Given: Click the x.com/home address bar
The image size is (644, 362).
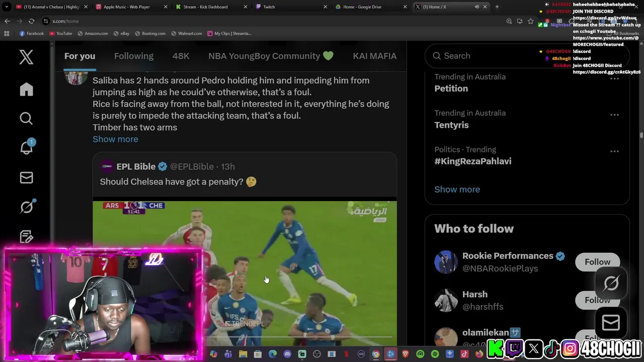Looking at the screenshot, I should click(x=272, y=21).
